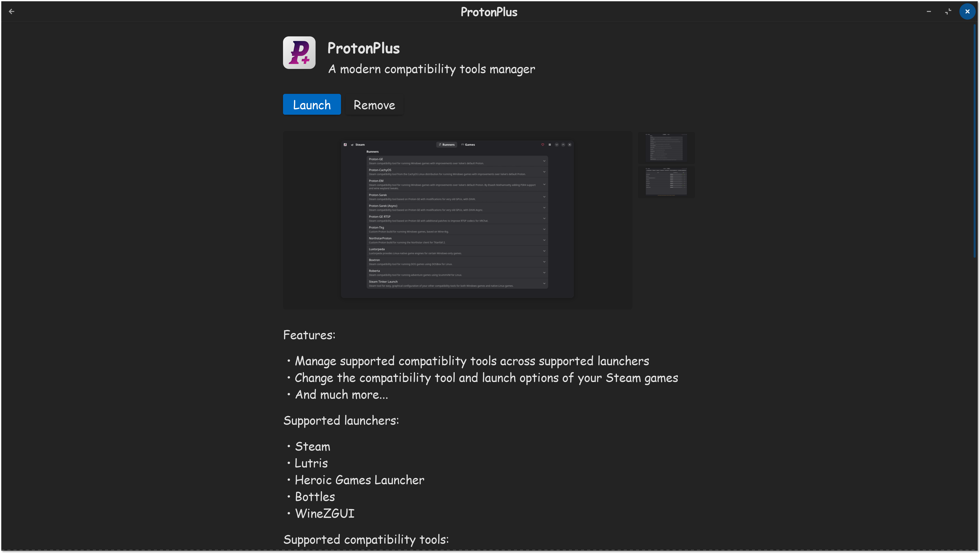This screenshot has height=553, width=980.
Task: Click the 'Change the compatibility tool and launch options' line
Action: pos(486,378)
